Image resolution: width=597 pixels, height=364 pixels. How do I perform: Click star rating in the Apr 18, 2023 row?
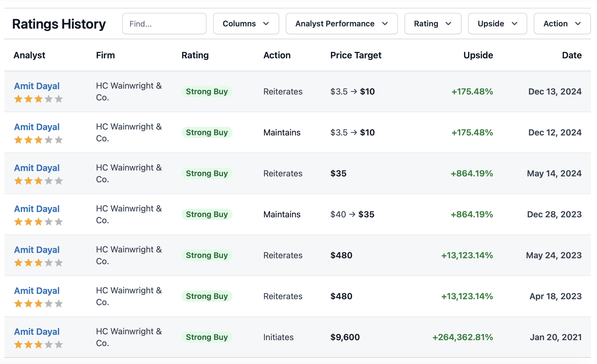pyautogui.click(x=38, y=304)
